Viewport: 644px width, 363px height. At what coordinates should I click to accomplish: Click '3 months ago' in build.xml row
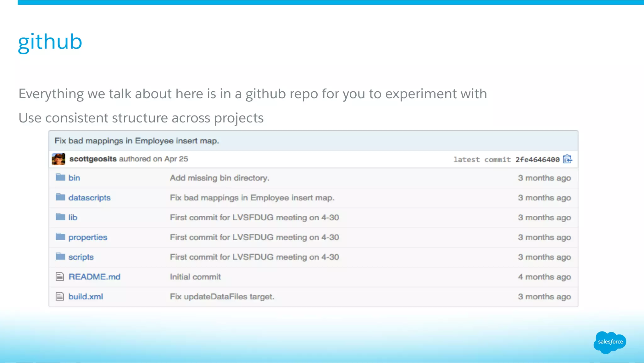click(544, 297)
